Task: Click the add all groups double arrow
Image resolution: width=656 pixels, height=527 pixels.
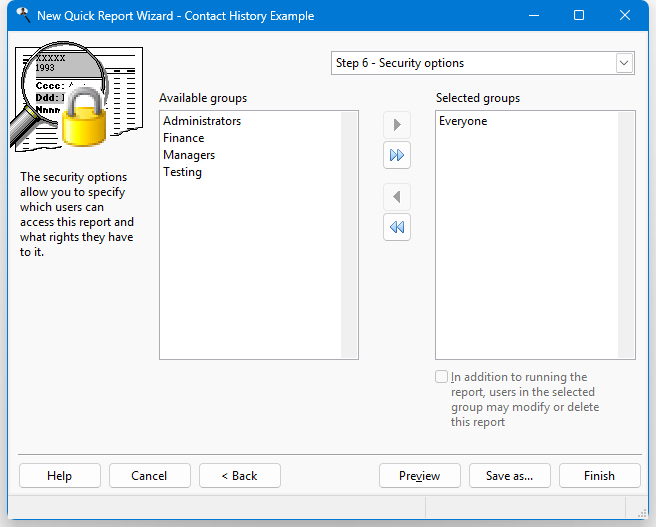Action: point(397,156)
